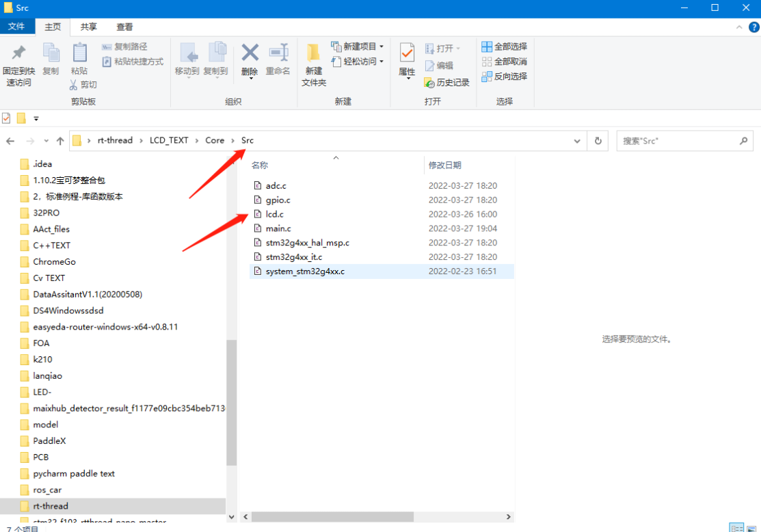The height and width of the screenshot is (532, 761).
Task: Go to Core in address bar
Action: [x=215, y=140]
